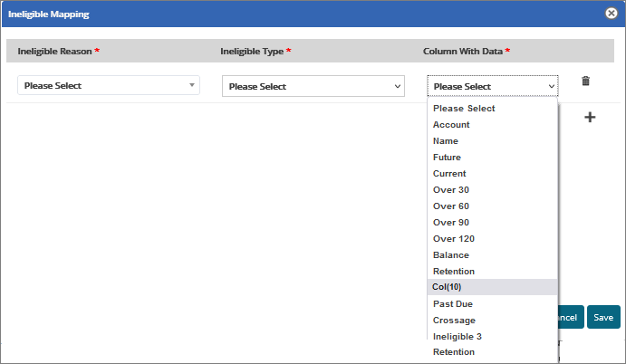
Task: Pick Future from the dropdown options
Action: pos(447,158)
